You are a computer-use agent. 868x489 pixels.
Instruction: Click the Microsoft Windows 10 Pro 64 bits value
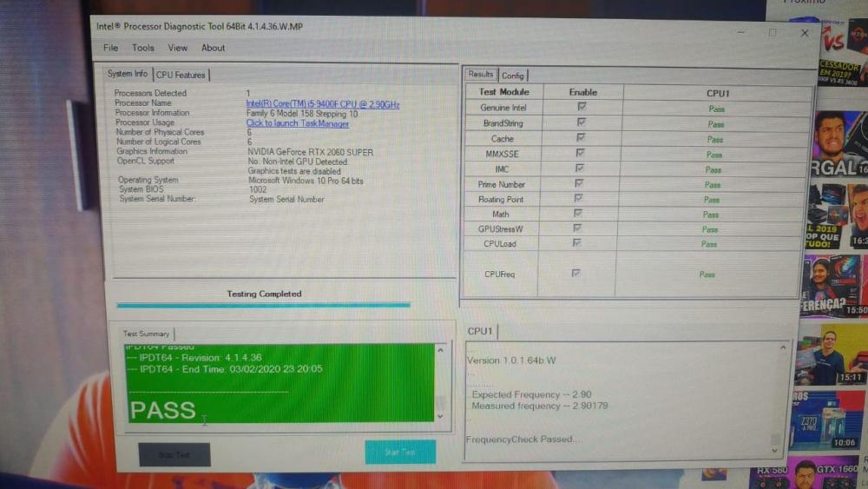(306, 181)
